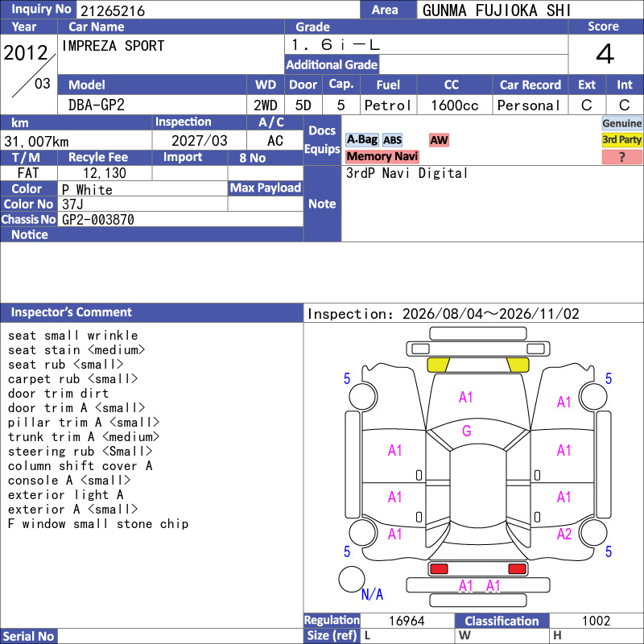Click inspection expiry 2027/03
Image resolution: width=644 pixels, height=644 pixels.
tap(199, 141)
